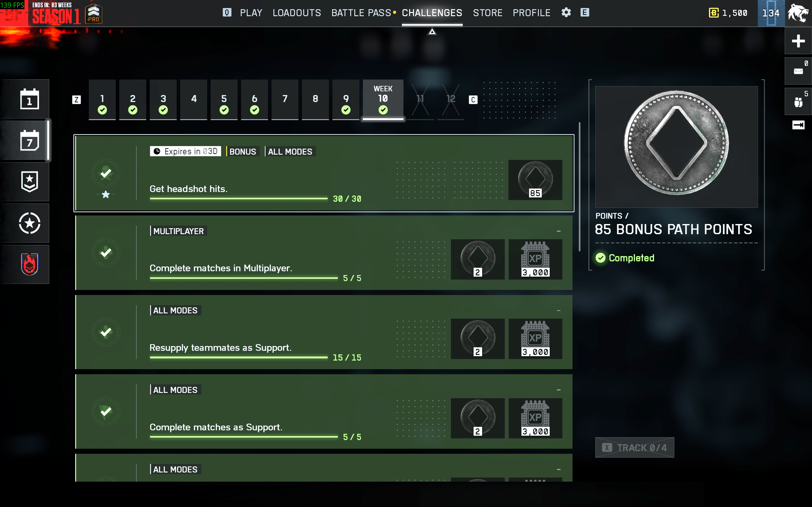Toggle check mark on Resupply teammates challenge
The height and width of the screenshot is (507, 812).
click(106, 332)
